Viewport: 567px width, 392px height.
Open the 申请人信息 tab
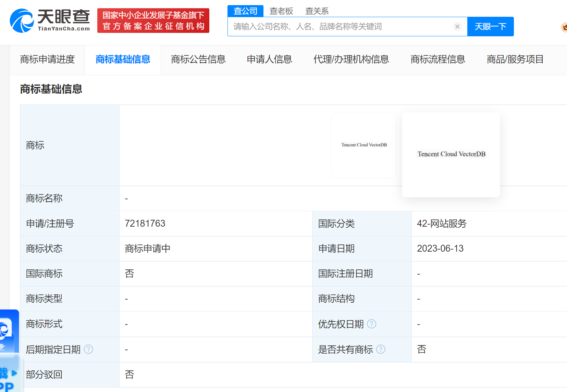[269, 60]
